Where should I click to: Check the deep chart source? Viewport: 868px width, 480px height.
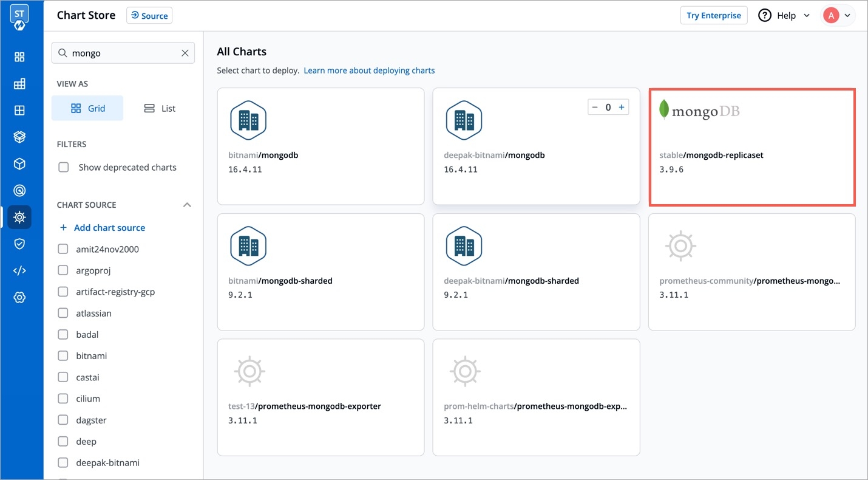click(x=63, y=441)
